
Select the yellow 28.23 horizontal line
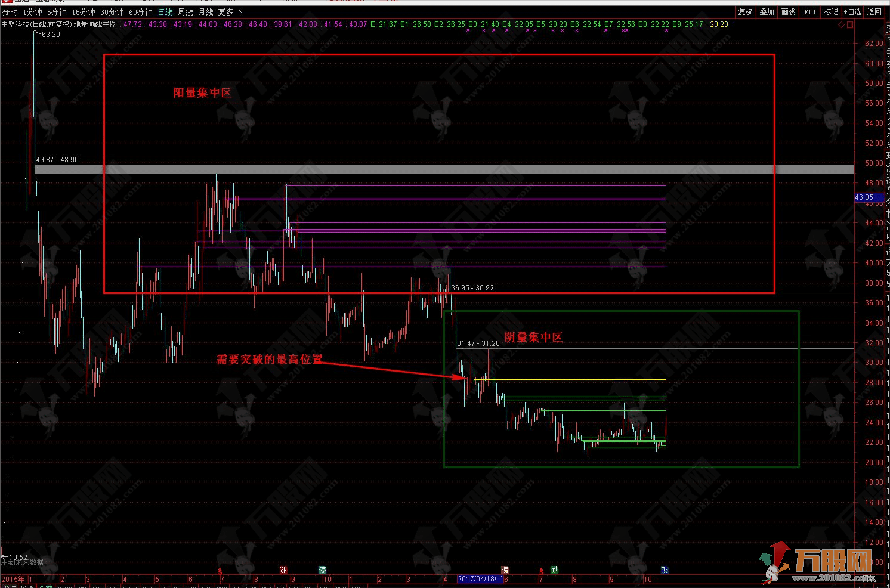click(x=570, y=380)
